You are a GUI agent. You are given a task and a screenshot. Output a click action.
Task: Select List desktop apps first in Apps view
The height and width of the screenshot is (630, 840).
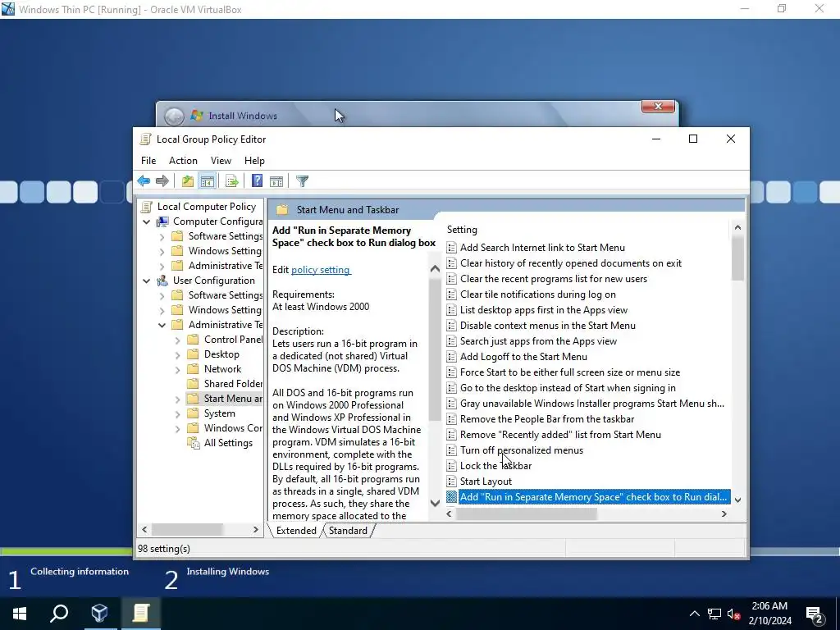pos(544,310)
